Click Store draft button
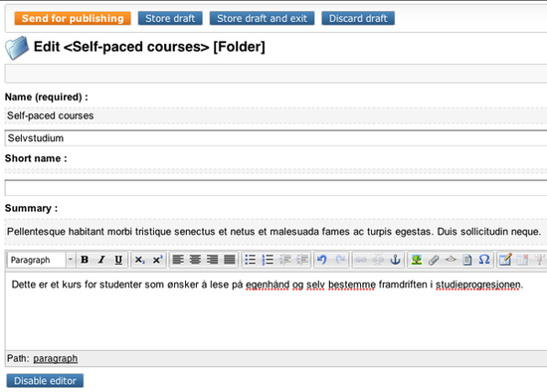 tap(170, 18)
